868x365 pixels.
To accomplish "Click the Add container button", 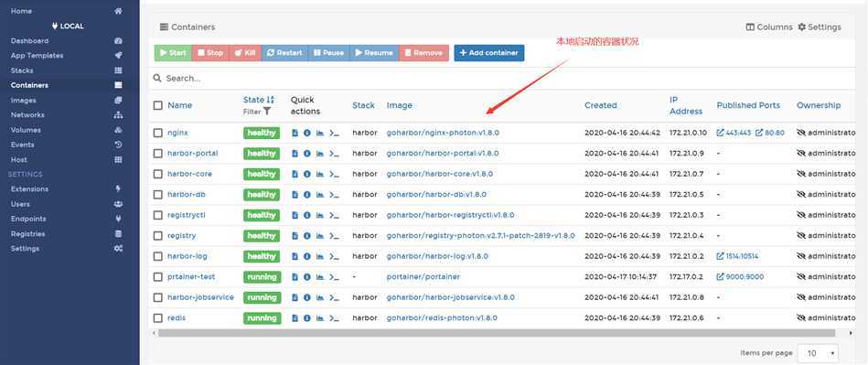I will (488, 53).
